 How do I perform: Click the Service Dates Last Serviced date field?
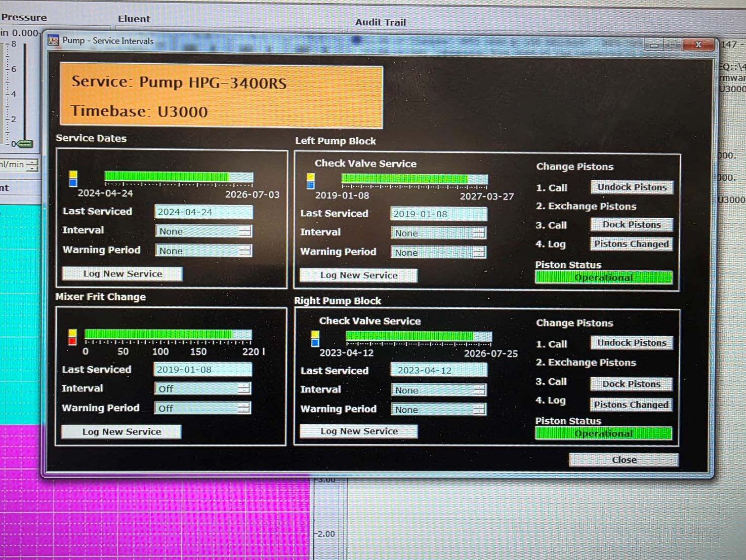tap(203, 212)
